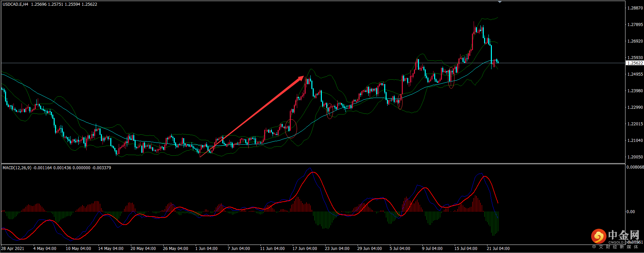
Task: Click the 中金网 watermark text
Action: (x=623, y=235)
